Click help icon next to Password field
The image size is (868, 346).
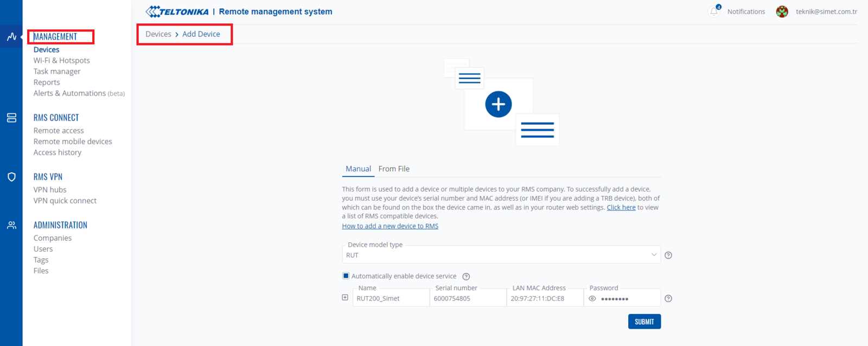(668, 299)
